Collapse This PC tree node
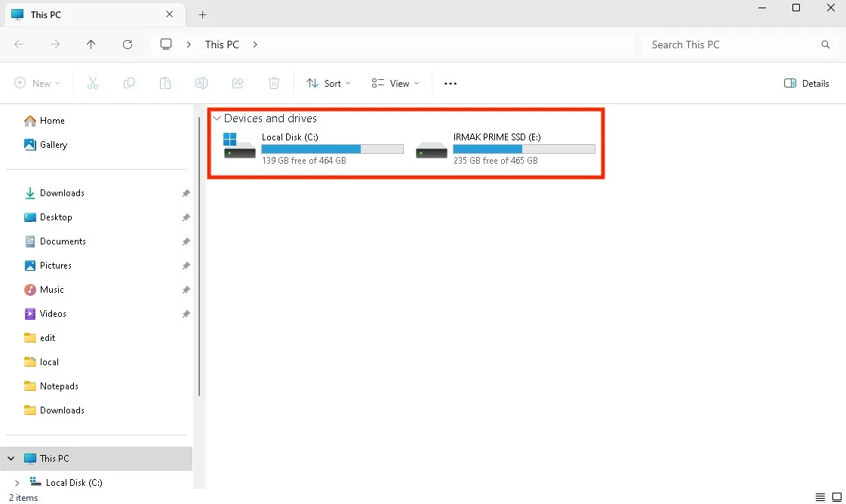Screen dimensions: 846x504 [11, 459]
